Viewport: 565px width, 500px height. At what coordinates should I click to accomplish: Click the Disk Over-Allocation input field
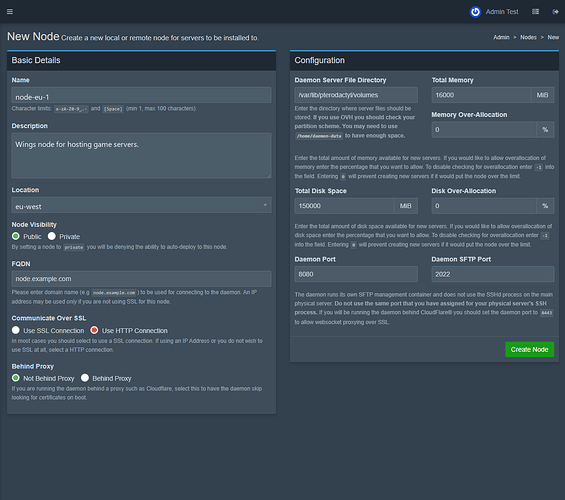point(484,206)
